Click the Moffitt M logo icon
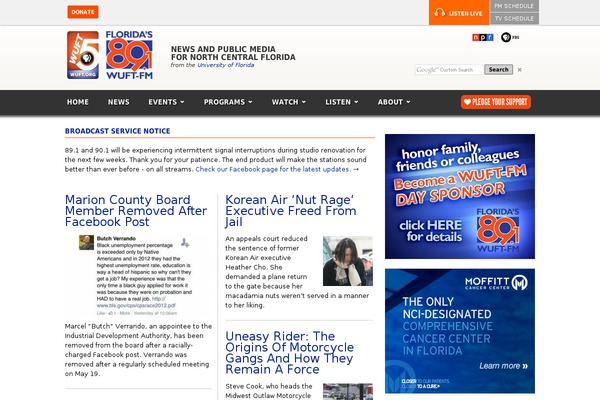The height and width of the screenshot is (400, 600). 520,283
